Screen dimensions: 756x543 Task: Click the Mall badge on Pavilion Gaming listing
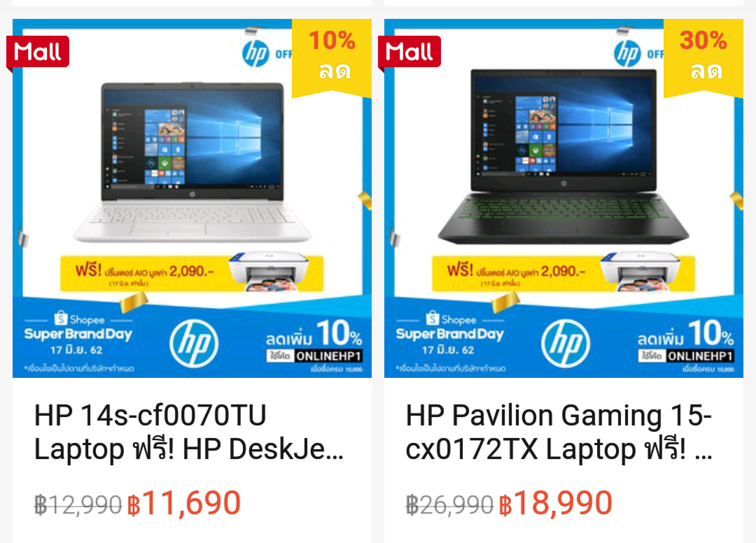pos(409,52)
